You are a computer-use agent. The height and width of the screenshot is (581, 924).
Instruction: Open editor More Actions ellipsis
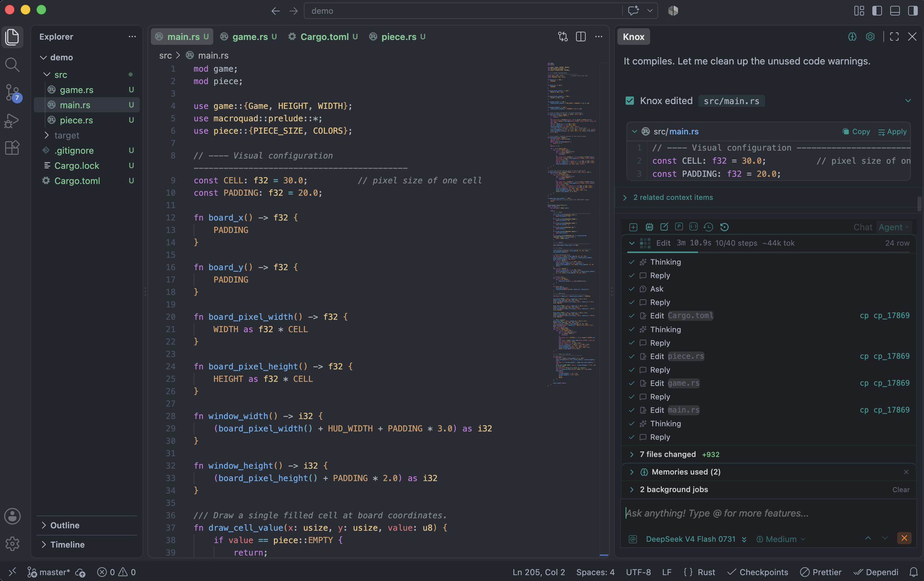point(599,37)
